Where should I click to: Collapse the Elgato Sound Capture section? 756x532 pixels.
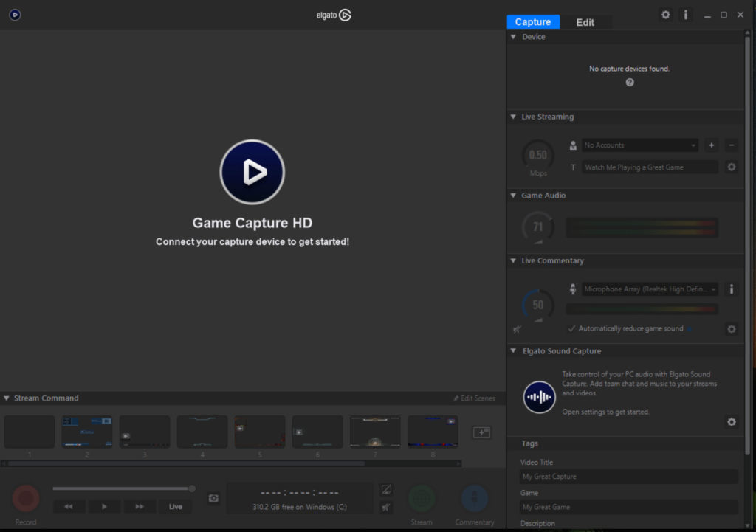point(514,350)
